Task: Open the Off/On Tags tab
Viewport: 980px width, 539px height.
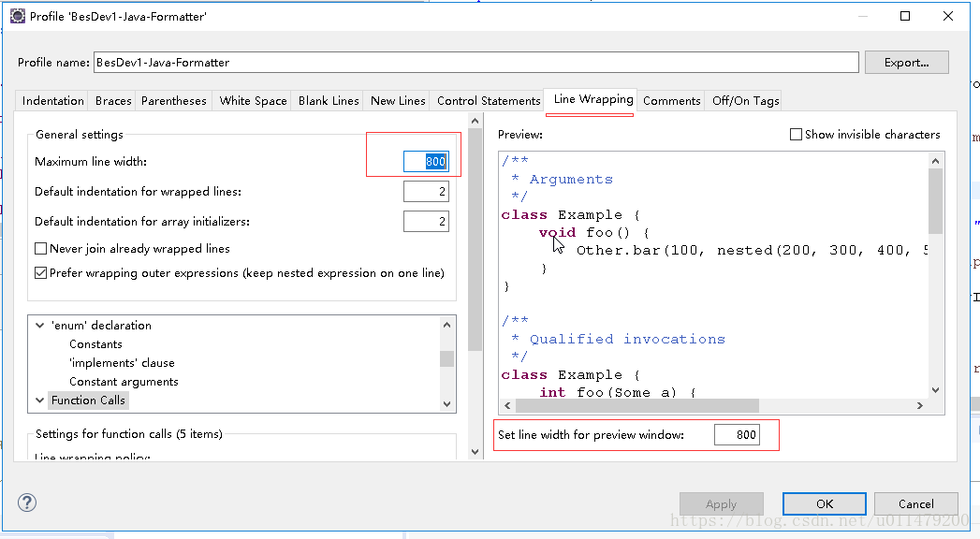Action: click(x=745, y=100)
